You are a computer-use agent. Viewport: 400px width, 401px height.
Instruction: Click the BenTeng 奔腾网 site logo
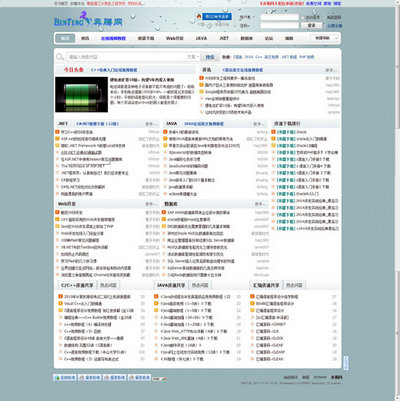tap(88, 20)
